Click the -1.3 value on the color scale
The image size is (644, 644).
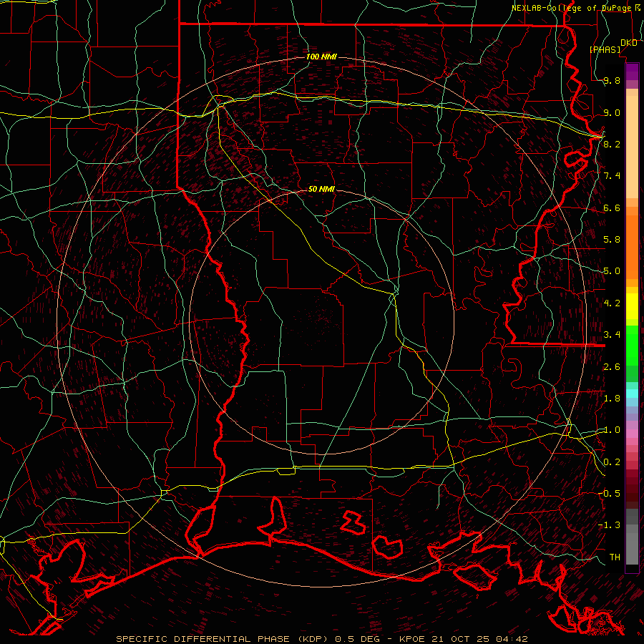click(x=609, y=525)
